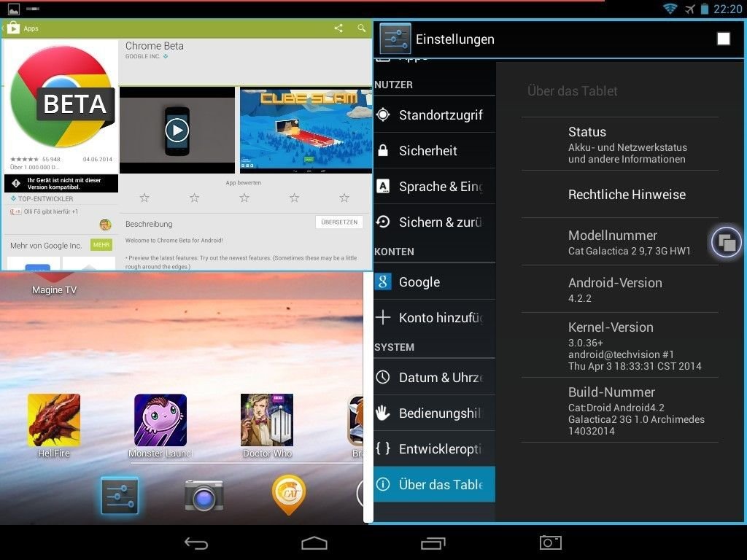Open the Play Store search magnifier
Viewport: 747px width, 560px height.
pyautogui.click(x=362, y=28)
